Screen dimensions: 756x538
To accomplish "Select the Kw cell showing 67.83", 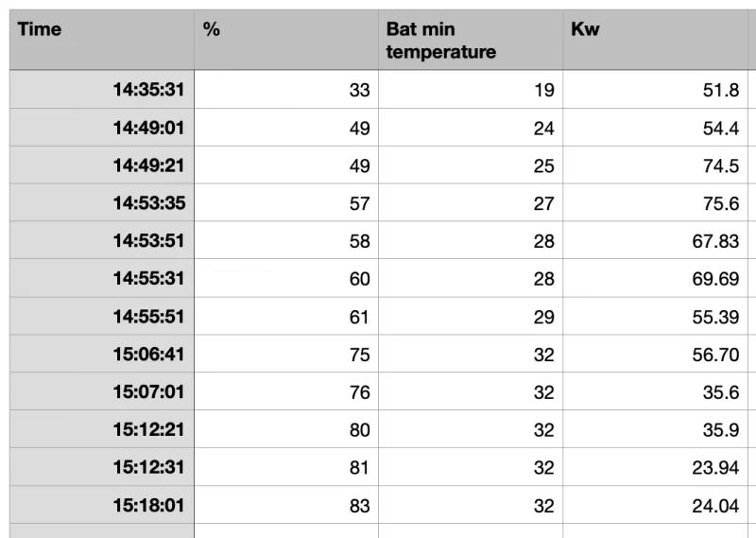I will (715, 241).
